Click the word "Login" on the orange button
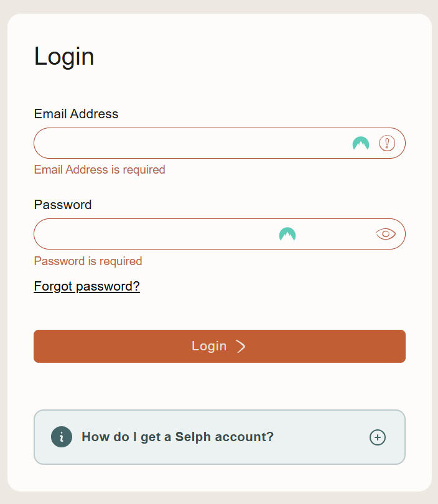This screenshot has width=438, height=504. tap(209, 346)
